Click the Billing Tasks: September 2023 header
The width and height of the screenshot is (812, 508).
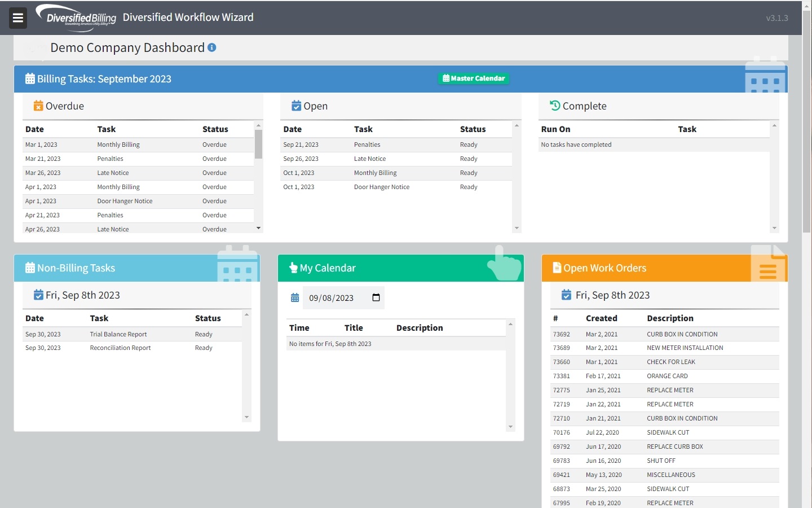pyautogui.click(x=104, y=79)
